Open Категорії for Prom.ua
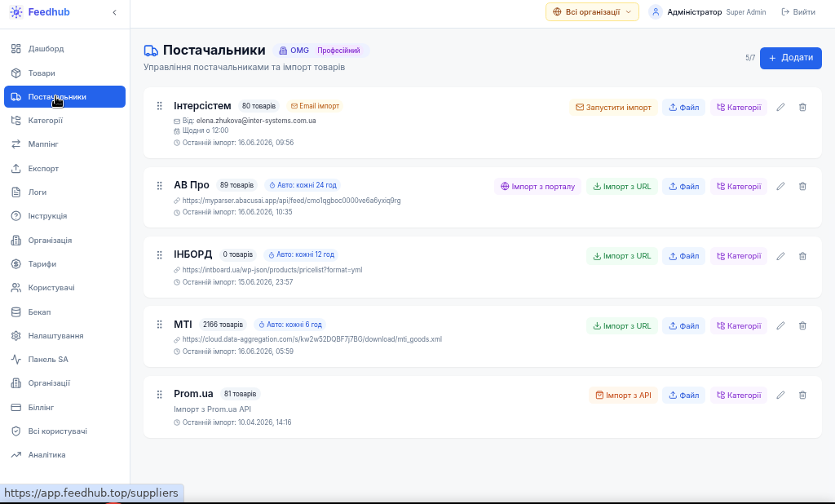Screen dimensions: 835x504 (x=739, y=396)
